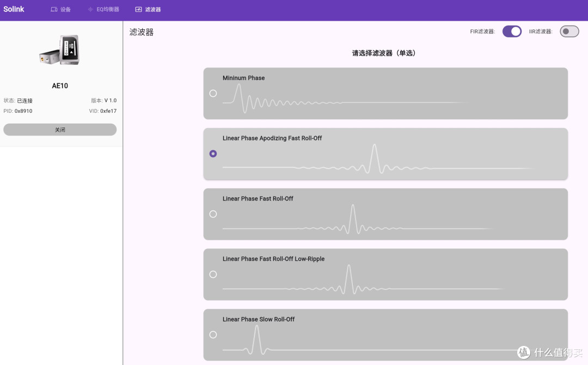Open the EQ均衡器 tab
588x365 pixels.
[x=103, y=9]
